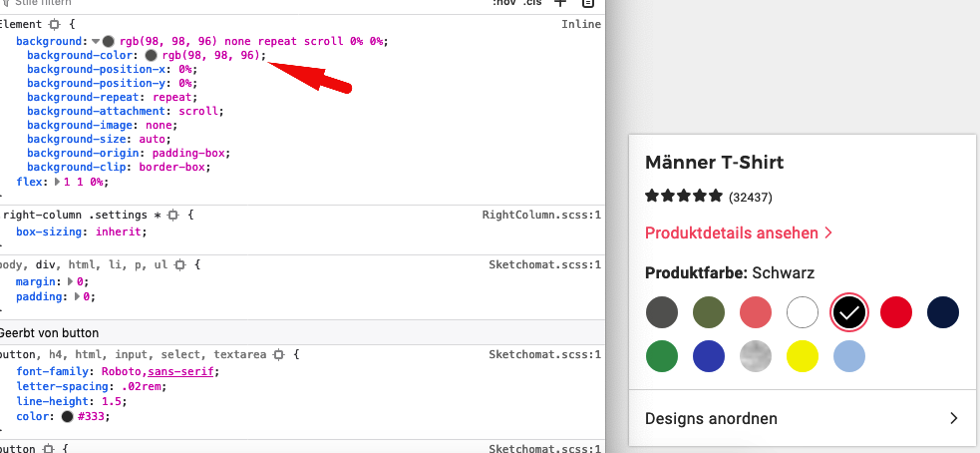Click the rgb(98, 98, 96) background-color value
The width and height of the screenshot is (980, 453).
tap(211, 56)
